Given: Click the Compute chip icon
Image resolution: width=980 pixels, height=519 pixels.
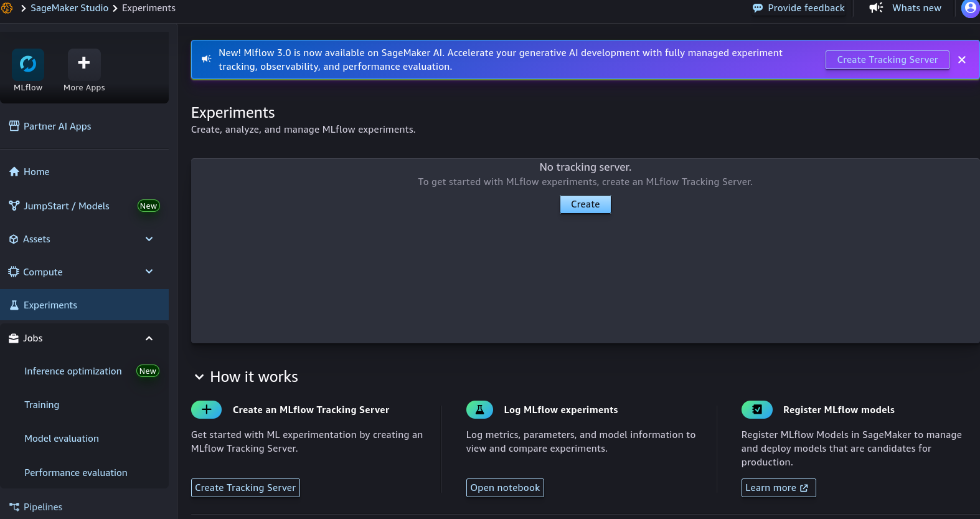Looking at the screenshot, I should coord(14,272).
